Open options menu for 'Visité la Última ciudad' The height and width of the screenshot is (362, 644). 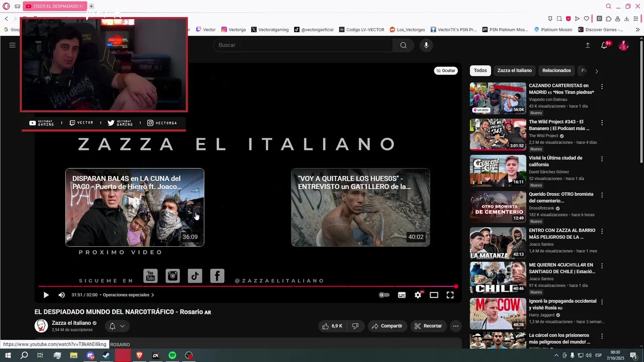[x=602, y=159]
